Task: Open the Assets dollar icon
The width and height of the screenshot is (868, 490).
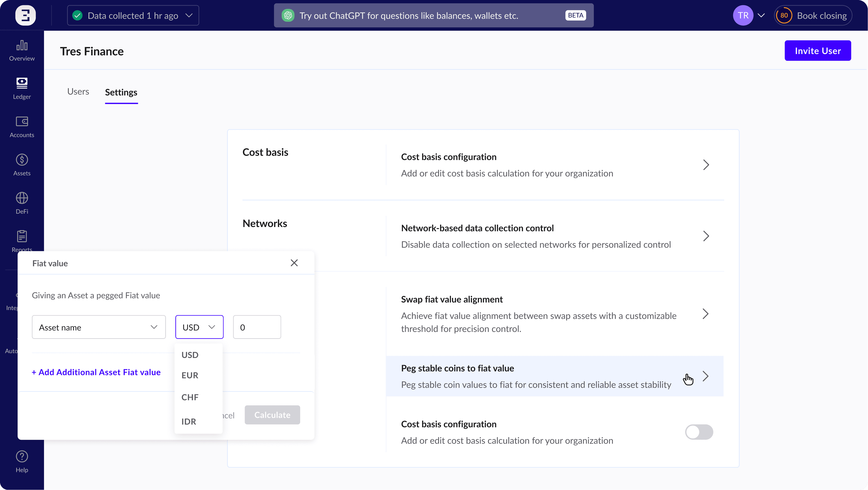Action: [x=22, y=160]
